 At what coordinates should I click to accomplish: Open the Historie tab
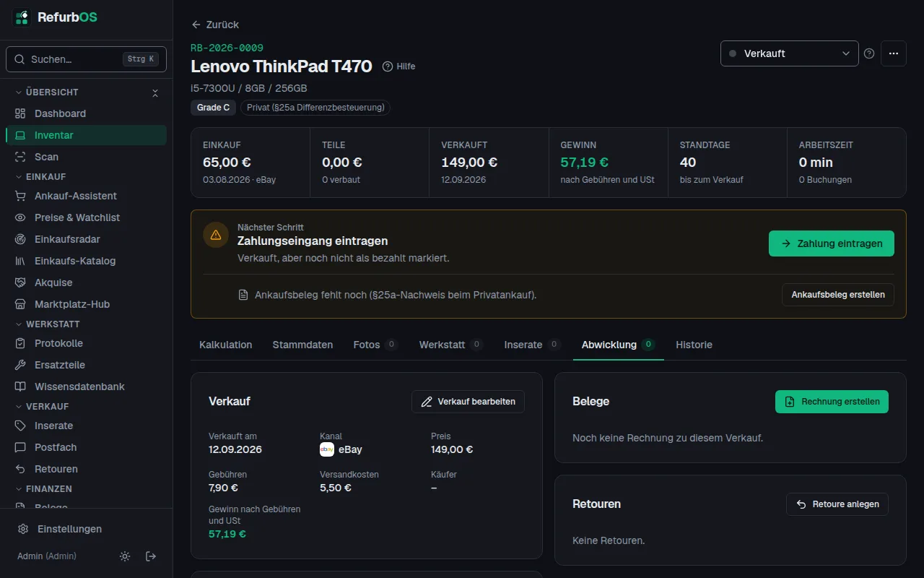[x=694, y=345]
